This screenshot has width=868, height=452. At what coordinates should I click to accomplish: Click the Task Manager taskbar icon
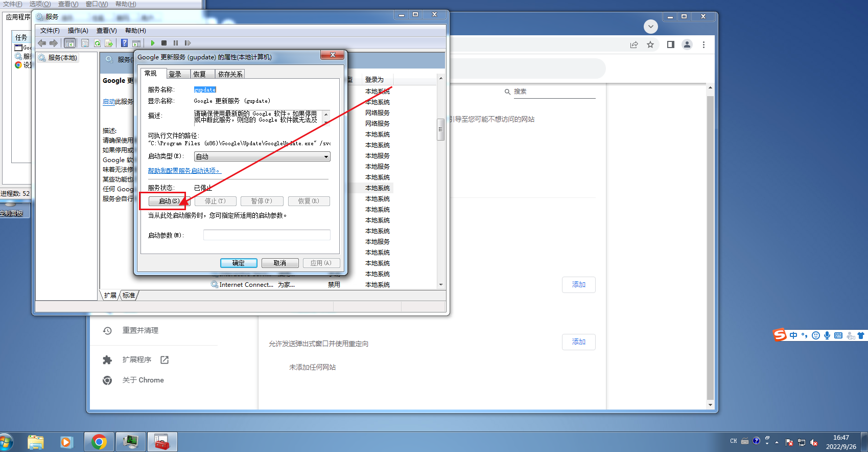[x=131, y=442]
